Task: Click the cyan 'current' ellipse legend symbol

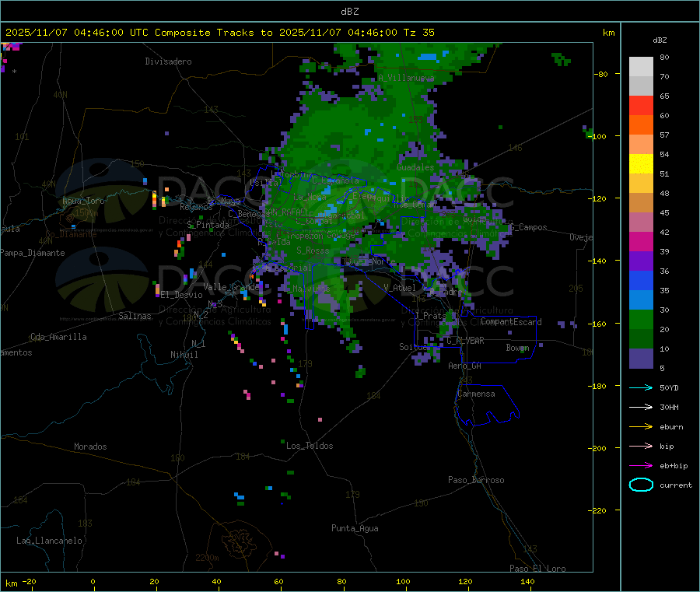Action: pyautogui.click(x=641, y=485)
